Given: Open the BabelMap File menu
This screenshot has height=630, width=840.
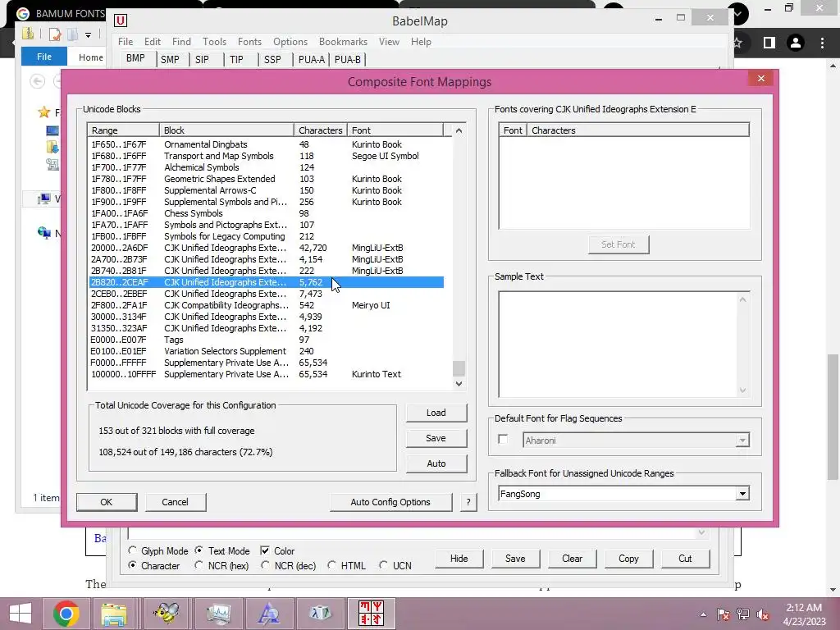Looking at the screenshot, I should coord(126,41).
